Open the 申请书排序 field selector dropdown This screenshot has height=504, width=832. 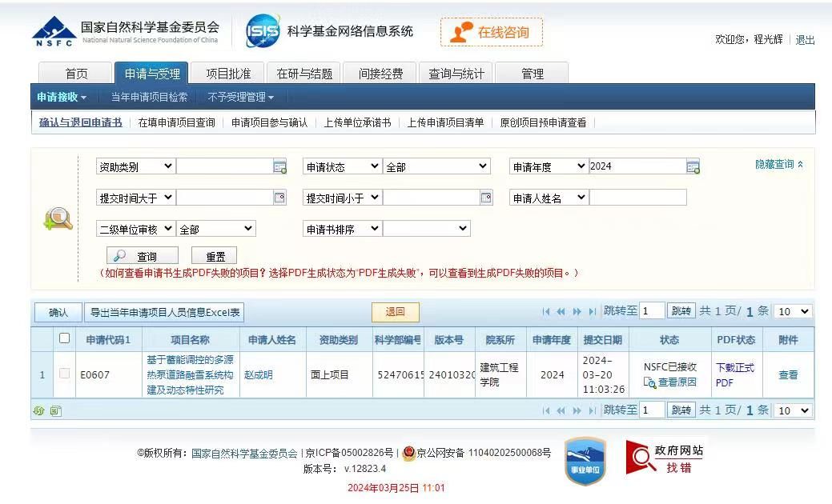342,229
